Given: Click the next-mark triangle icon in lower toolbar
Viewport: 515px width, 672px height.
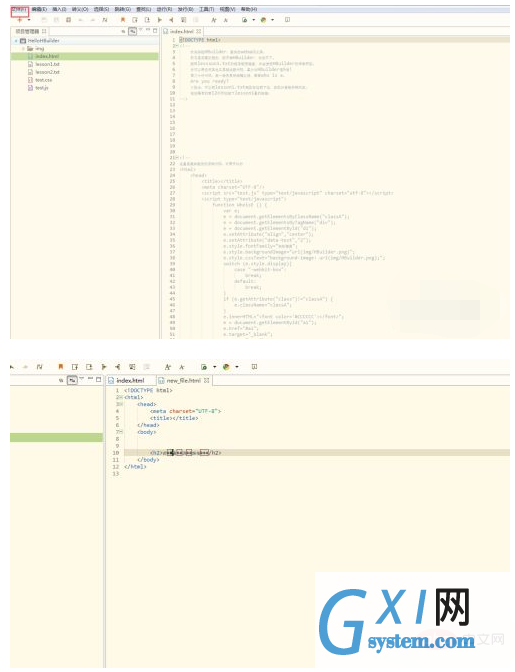Looking at the screenshot, I should pos(104,367).
